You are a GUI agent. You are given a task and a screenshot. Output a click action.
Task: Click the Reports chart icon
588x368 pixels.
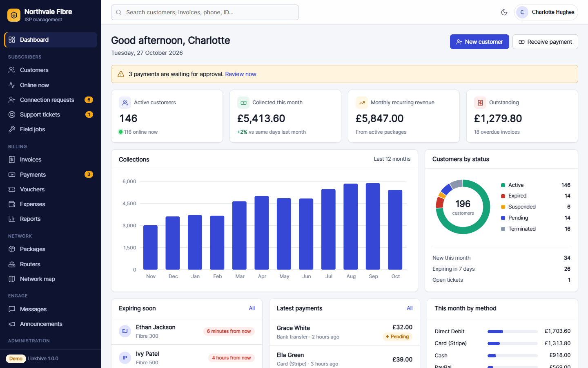click(12, 219)
